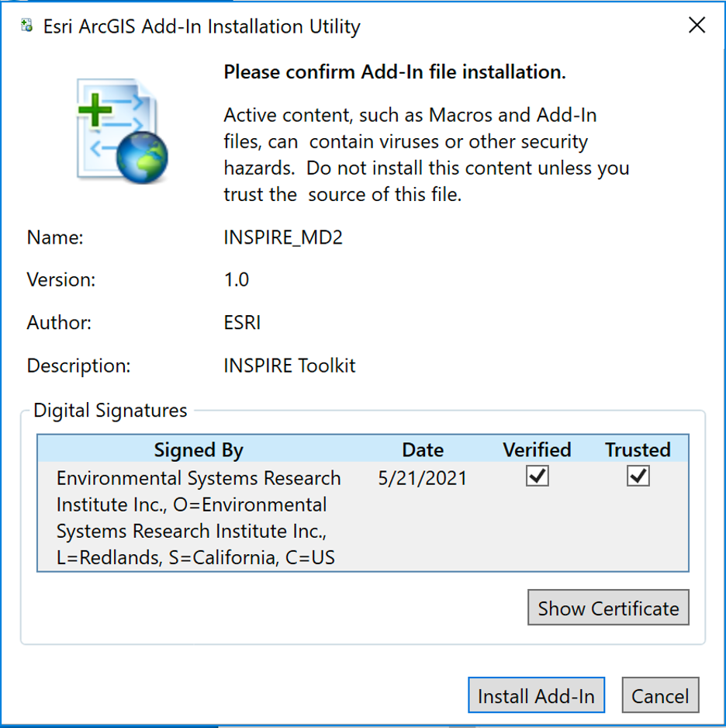This screenshot has width=726, height=728.
Task: Click the Verified column header
Action: point(537,449)
